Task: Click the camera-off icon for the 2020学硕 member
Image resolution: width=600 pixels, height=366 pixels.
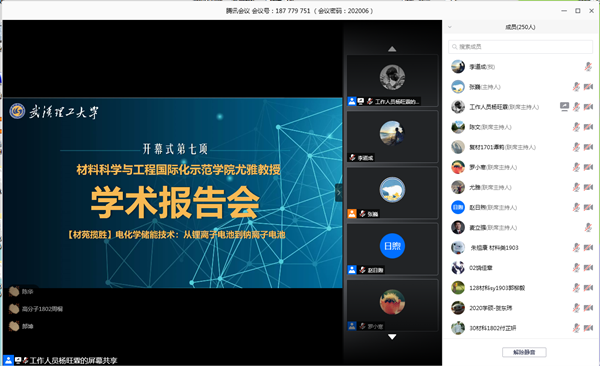Action: 588,308
